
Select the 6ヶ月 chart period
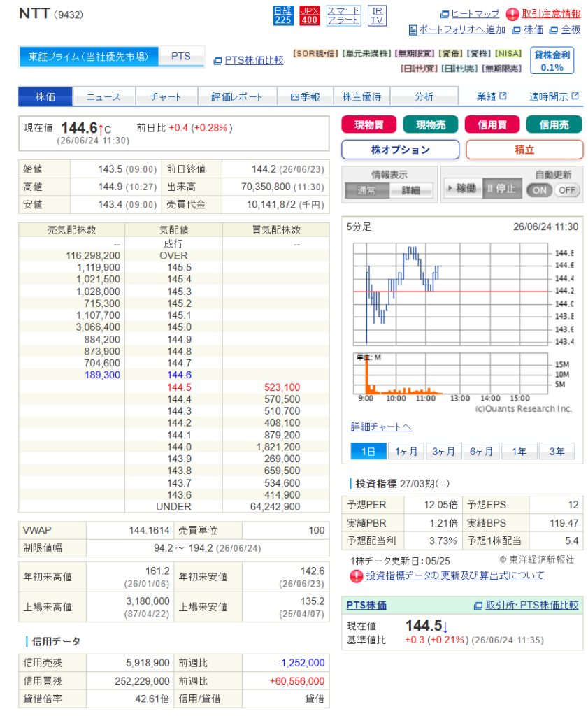pyautogui.click(x=482, y=452)
